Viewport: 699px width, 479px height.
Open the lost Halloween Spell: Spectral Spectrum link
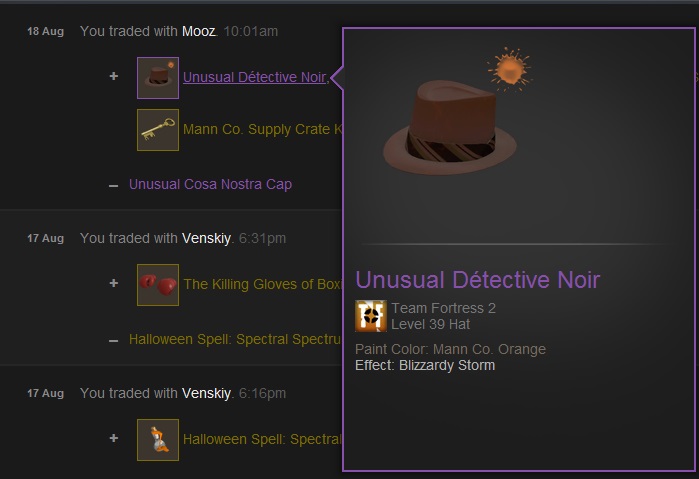(235, 339)
